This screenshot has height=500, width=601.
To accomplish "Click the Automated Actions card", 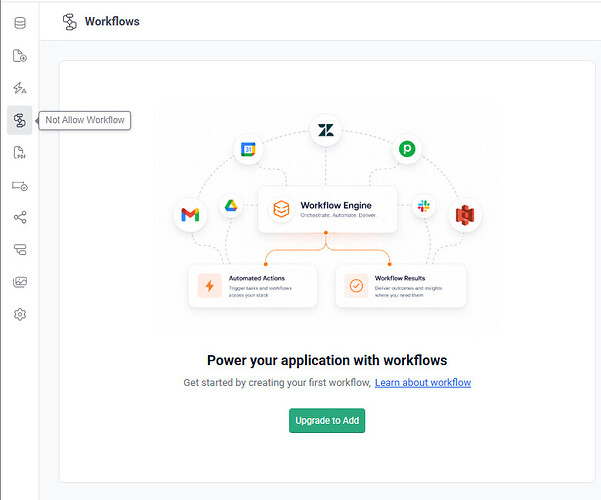I will pyautogui.click(x=253, y=286).
